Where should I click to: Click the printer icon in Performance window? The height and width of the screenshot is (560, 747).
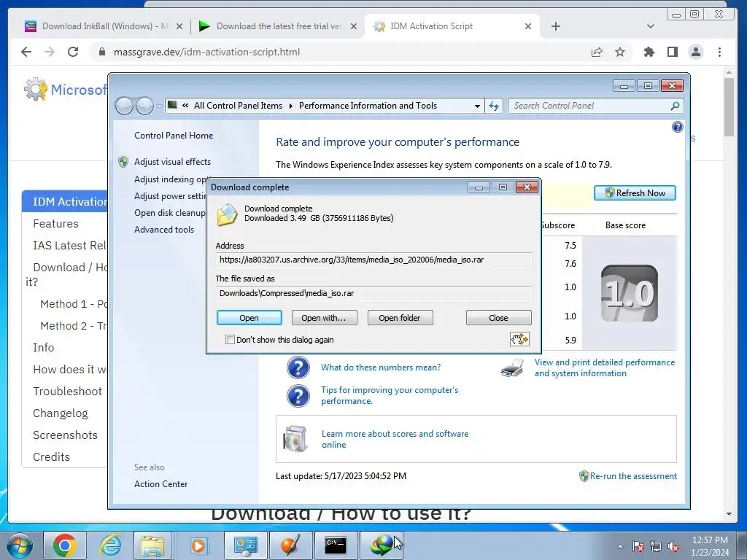coord(512,368)
